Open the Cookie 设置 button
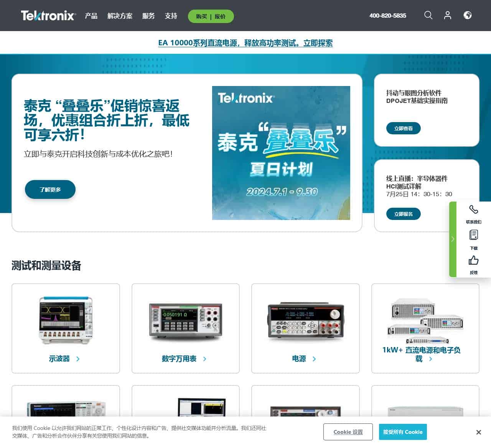491x448 pixels. pyautogui.click(x=348, y=432)
